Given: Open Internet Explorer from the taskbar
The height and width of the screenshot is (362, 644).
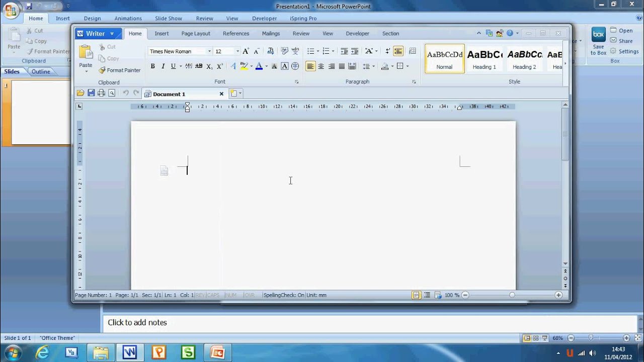Looking at the screenshot, I should pyautogui.click(x=42, y=352).
